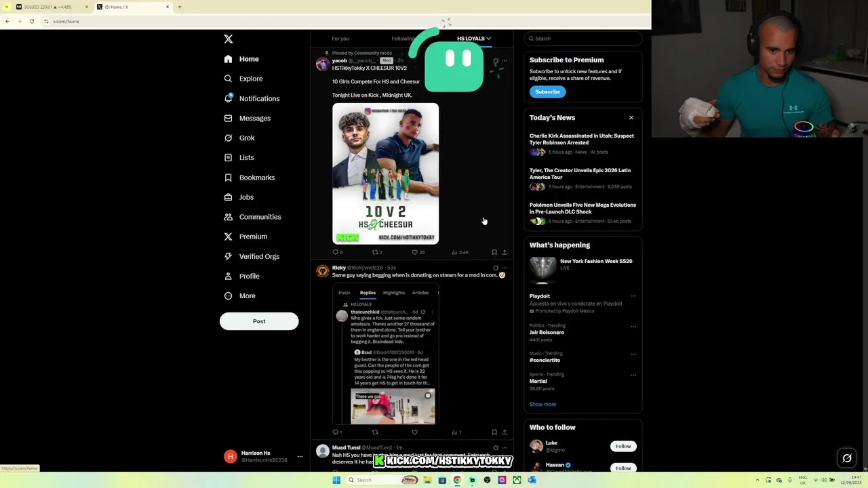
Task: Switch to the For you tab
Action: [340, 39]
